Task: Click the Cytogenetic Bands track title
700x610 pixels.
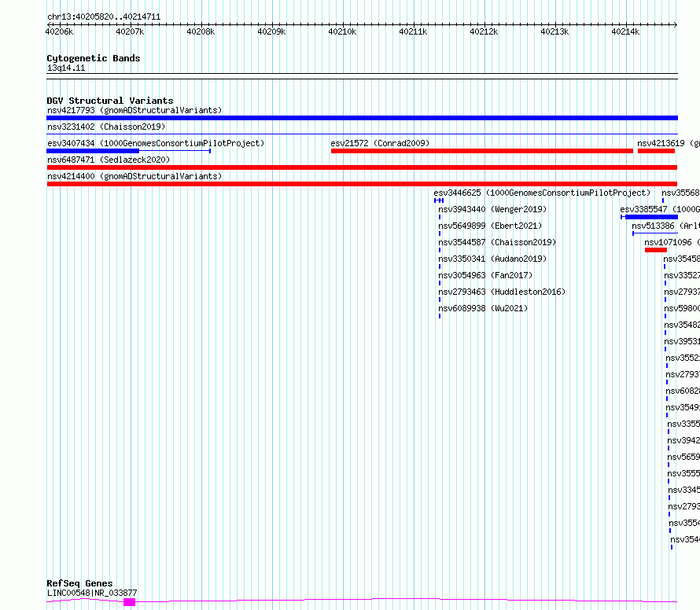Action: [94, 58]
